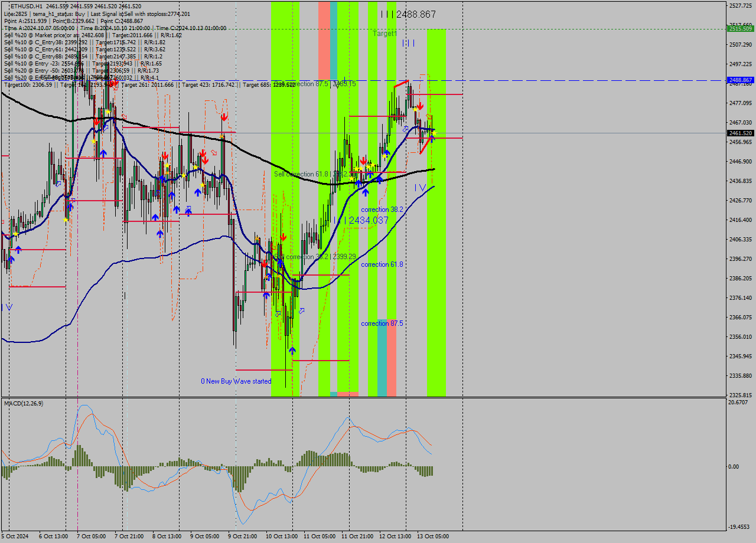The width and height of the screenshot is (756, 543).
Task: Click the blue 'correction 61.8' label
Action: point(382,264)
